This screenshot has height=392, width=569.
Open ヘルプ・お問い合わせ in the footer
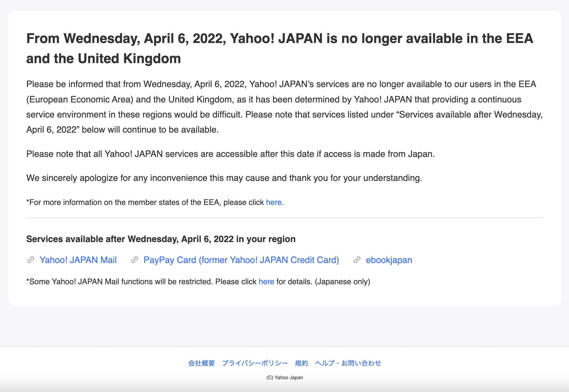point(348,363)
